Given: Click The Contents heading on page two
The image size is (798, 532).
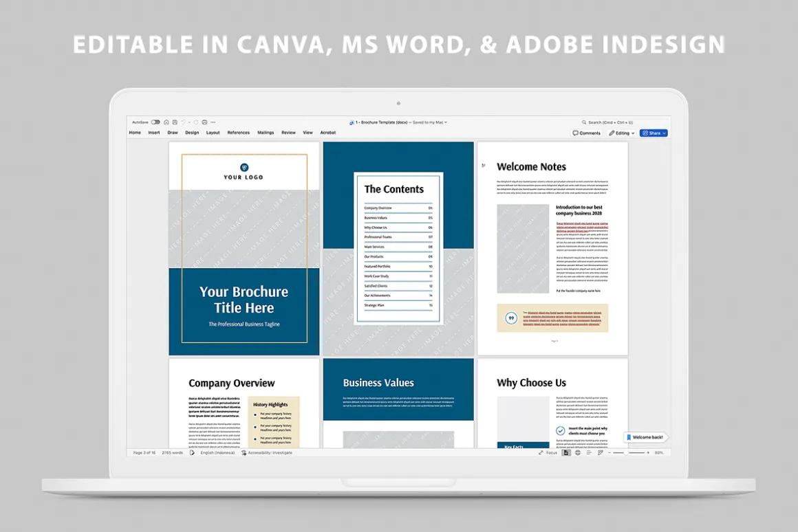Looking at the screenshot, I should click(x=394, y=189).
